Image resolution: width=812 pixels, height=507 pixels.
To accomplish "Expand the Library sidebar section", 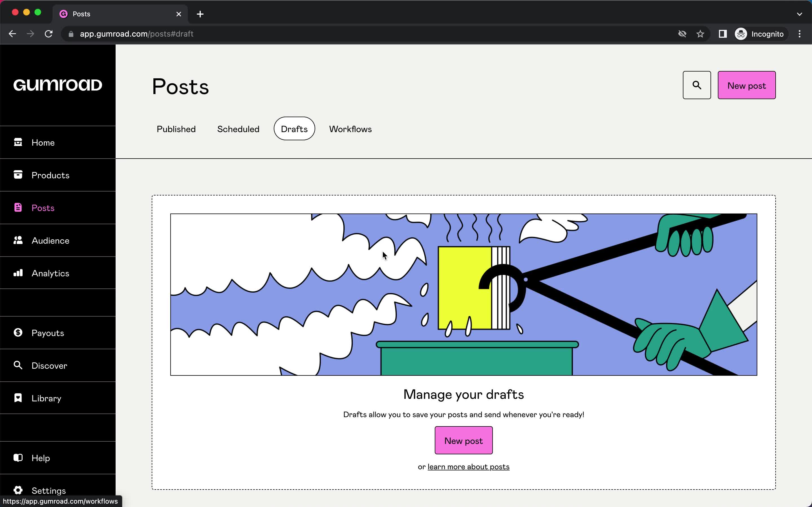I will coord(47,398).
